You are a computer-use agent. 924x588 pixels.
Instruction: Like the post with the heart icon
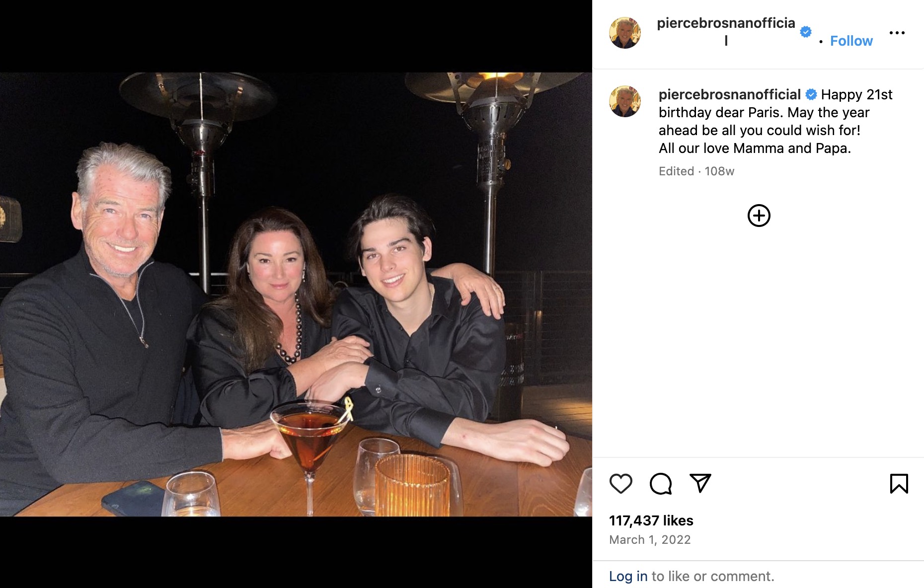pos(620,483)
